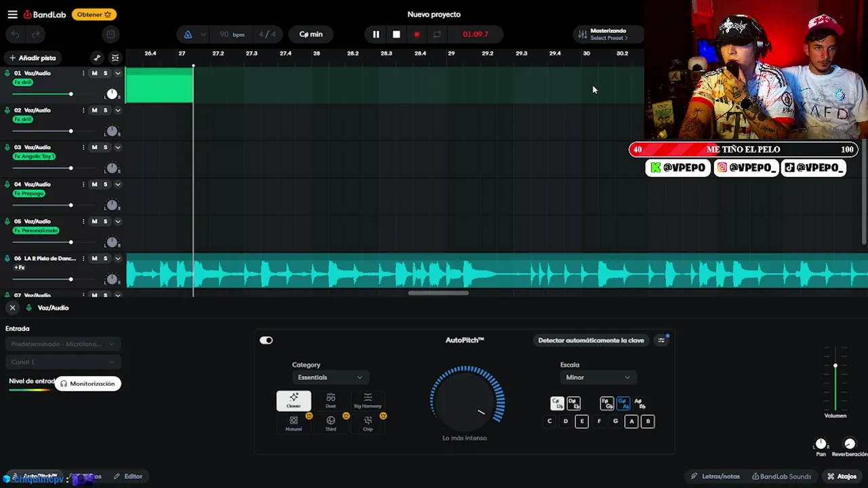Screen dimensions: 868x488
Task: Open the Category Essentials dropdown
Action: coord(330,378)
